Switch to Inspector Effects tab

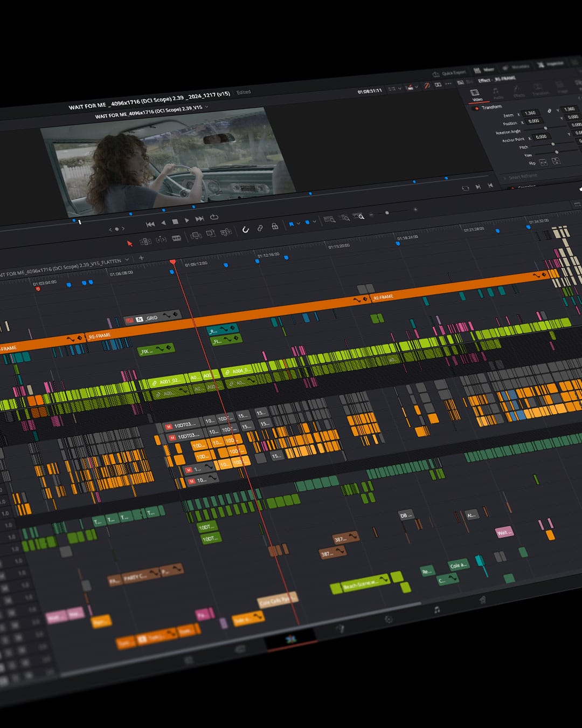click(x=518, y=91)
